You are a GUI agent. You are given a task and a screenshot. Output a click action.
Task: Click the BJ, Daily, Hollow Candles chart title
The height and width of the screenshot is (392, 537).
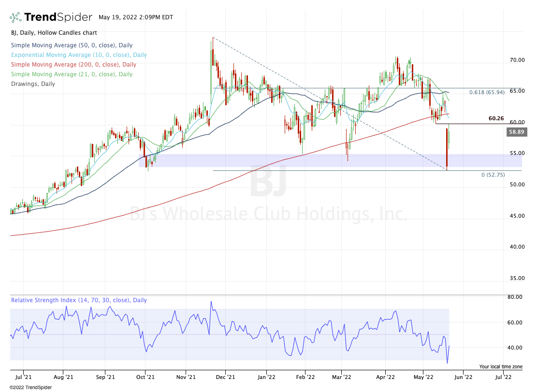[54, 33]
